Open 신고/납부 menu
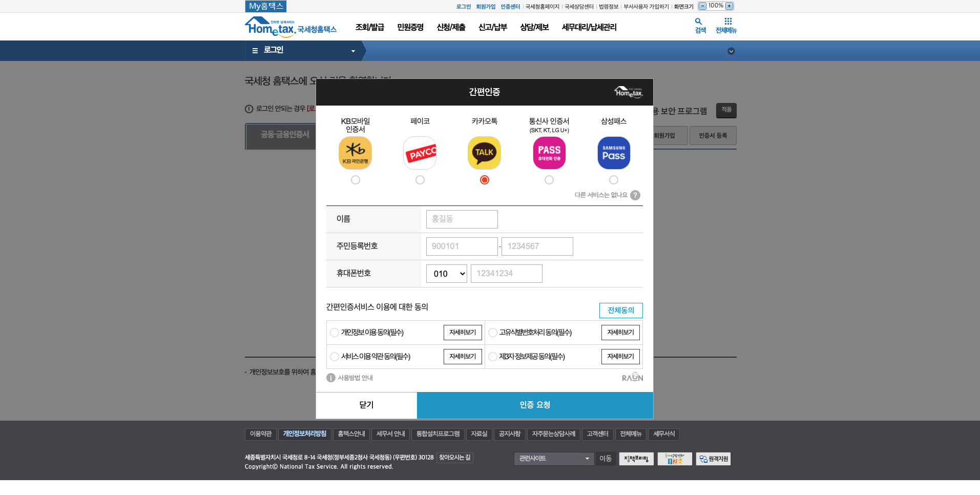 [493, 27]
